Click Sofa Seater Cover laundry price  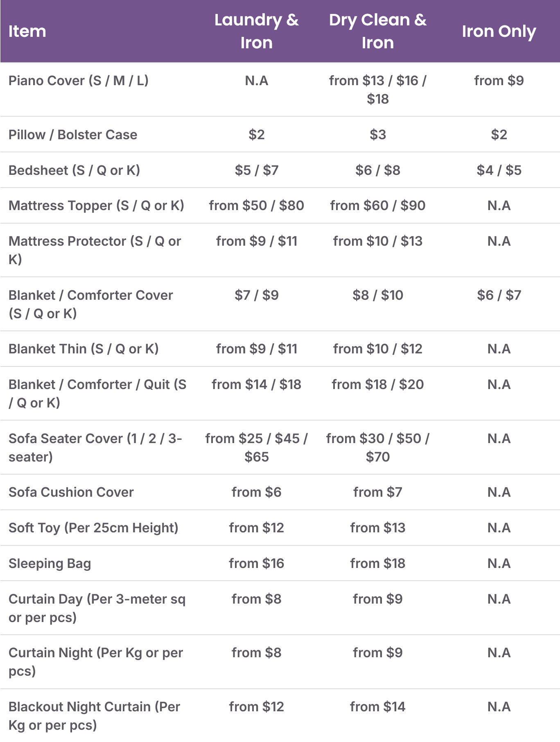point(257,448)
